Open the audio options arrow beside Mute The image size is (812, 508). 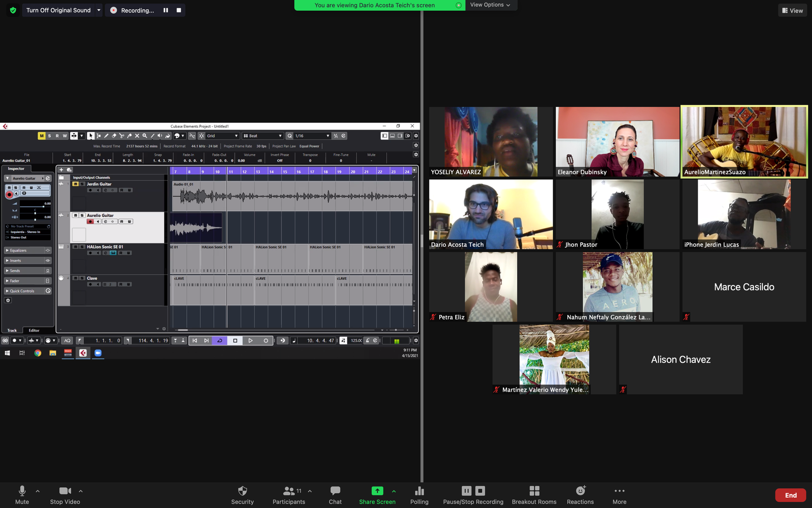[38, 491]
